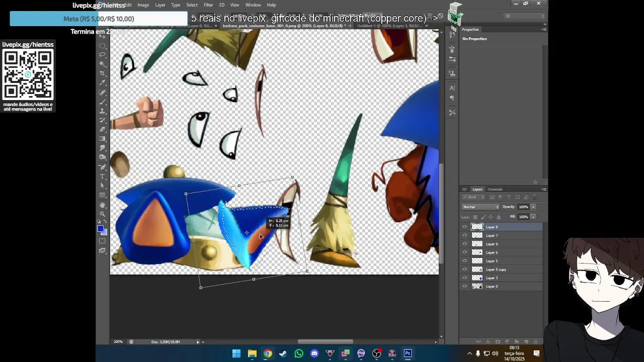Image resolution: width=644 pixels, height=362 pixels.
Task: Select the Hand tool
Action: pos(103,205)
